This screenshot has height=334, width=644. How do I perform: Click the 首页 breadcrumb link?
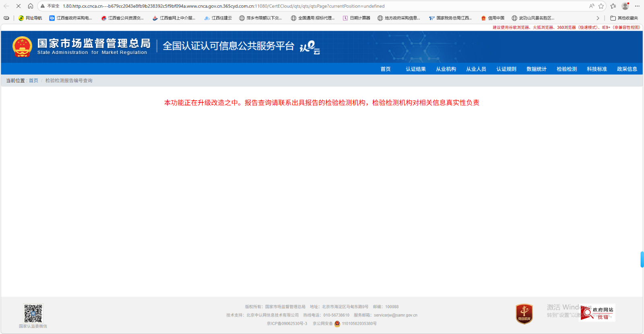[33, 81]
